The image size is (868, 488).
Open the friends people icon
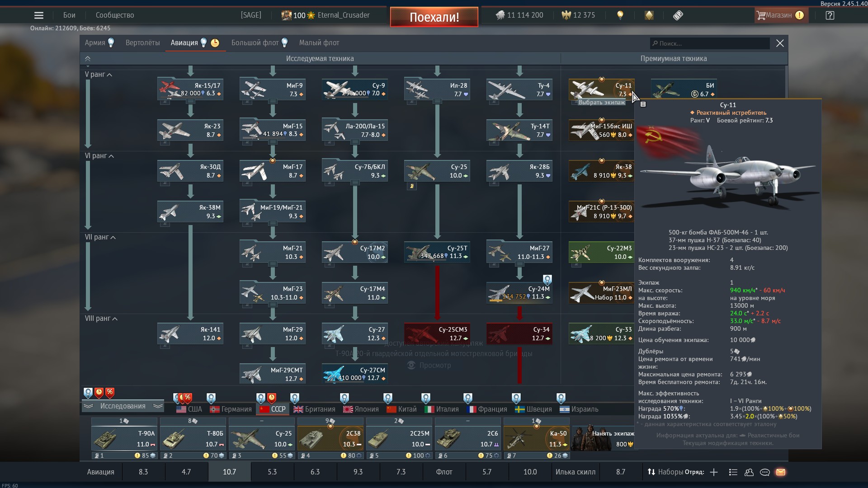click(749, 472)
